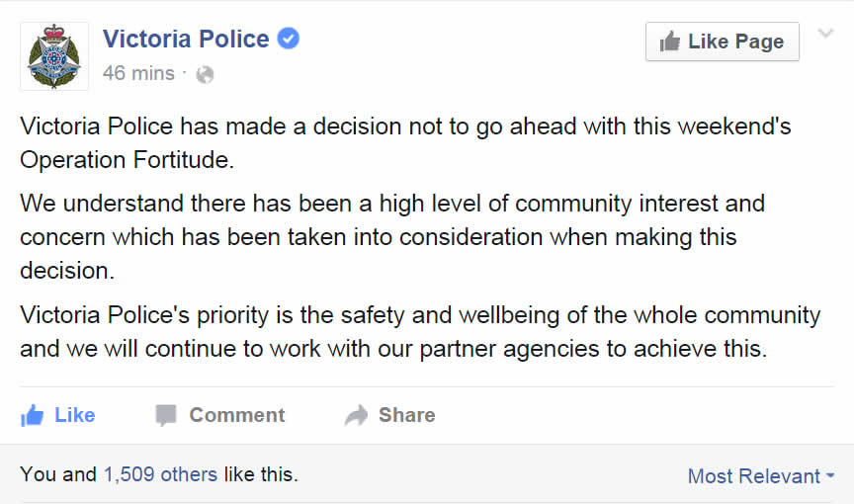854x504 pixels.
Task: Expand the post options chevron at top right
Action: point(825,34)
